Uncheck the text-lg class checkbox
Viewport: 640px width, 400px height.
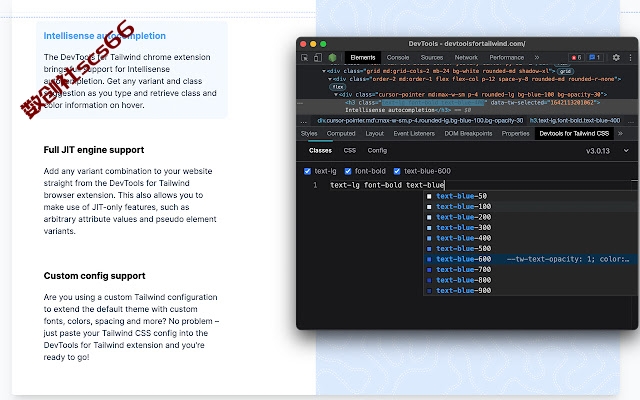pos(307,171)
